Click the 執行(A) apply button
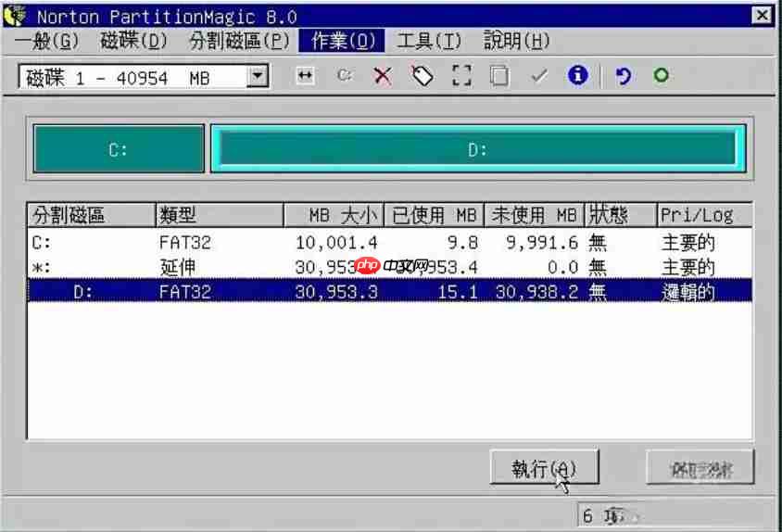Image resolution: width=782 pixels, height=532 pixels. pos(544,468)
